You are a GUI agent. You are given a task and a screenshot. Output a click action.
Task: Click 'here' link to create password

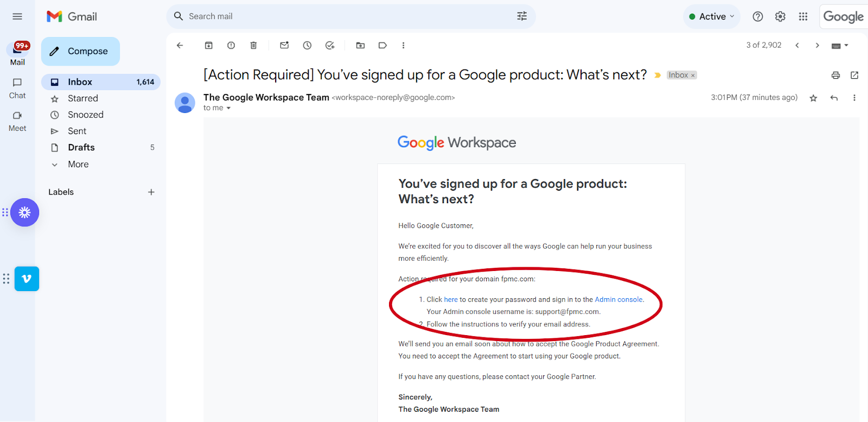(451, 300)
